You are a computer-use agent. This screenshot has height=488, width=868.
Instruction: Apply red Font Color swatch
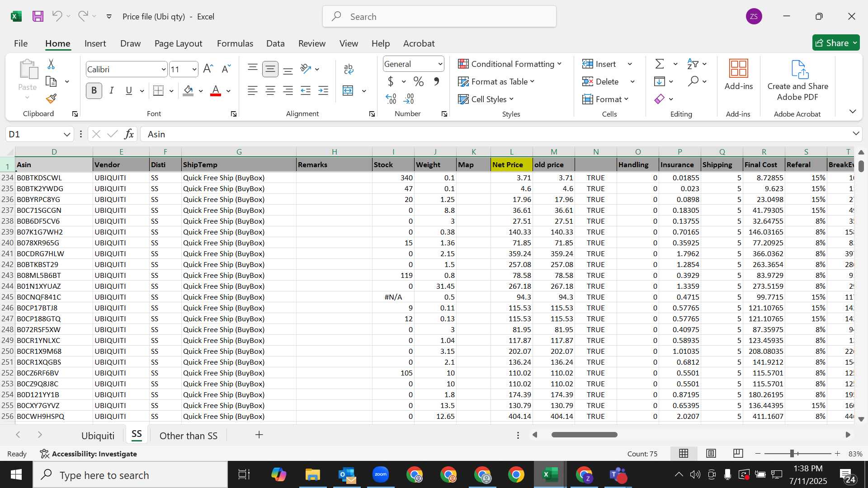click(x=216, y=91)
